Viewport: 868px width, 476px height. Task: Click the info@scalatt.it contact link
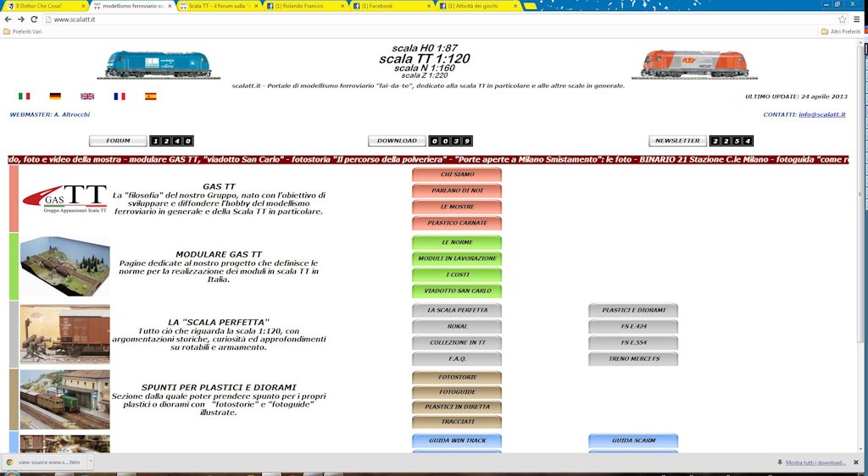click(822, 114)
